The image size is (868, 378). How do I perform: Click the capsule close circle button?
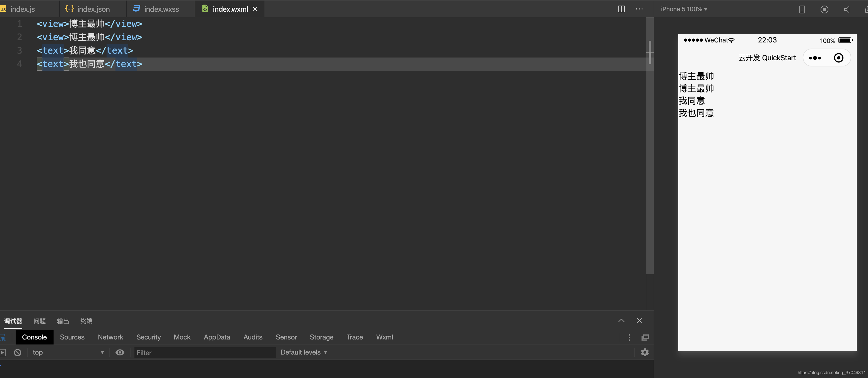838,58
